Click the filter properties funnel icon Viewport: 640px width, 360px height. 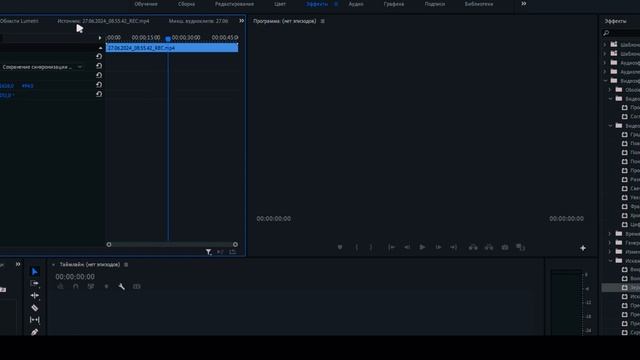point(209,252)
